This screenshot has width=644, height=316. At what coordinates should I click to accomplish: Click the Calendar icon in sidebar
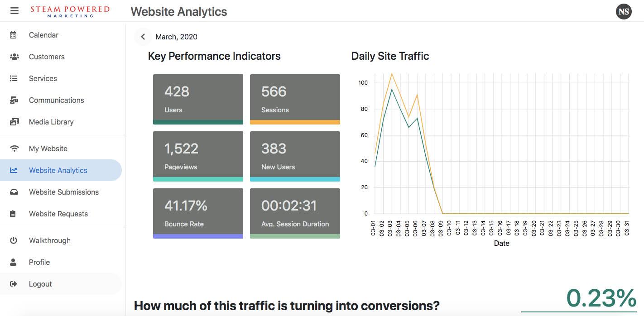(14, 35)
